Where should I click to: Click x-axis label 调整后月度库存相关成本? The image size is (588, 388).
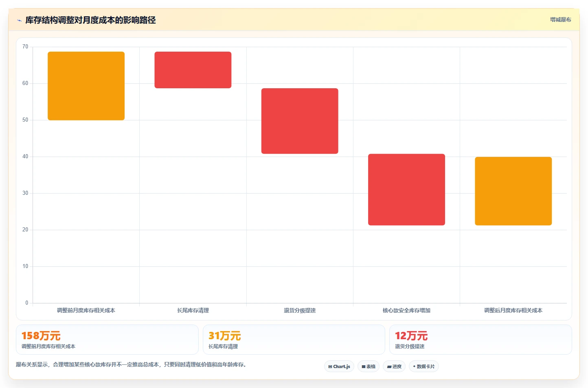click(513, 310)
